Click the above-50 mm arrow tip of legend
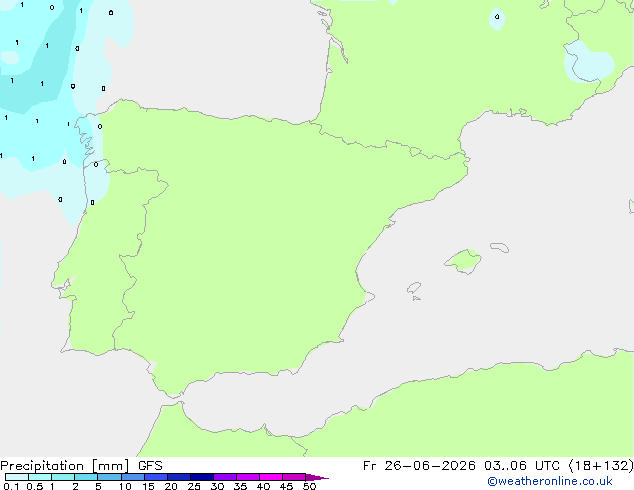 (x=317, y=477)
